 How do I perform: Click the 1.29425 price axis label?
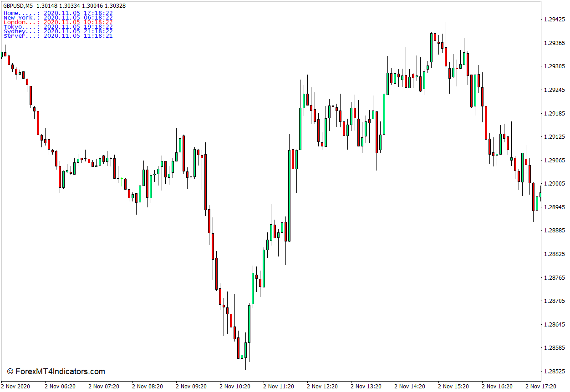tap(554, 20)
